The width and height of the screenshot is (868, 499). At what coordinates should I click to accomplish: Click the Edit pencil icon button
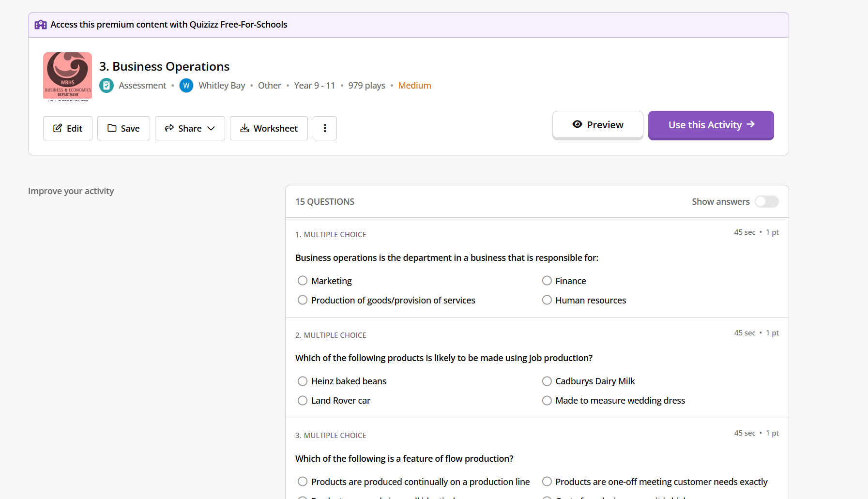pos(68,128)
